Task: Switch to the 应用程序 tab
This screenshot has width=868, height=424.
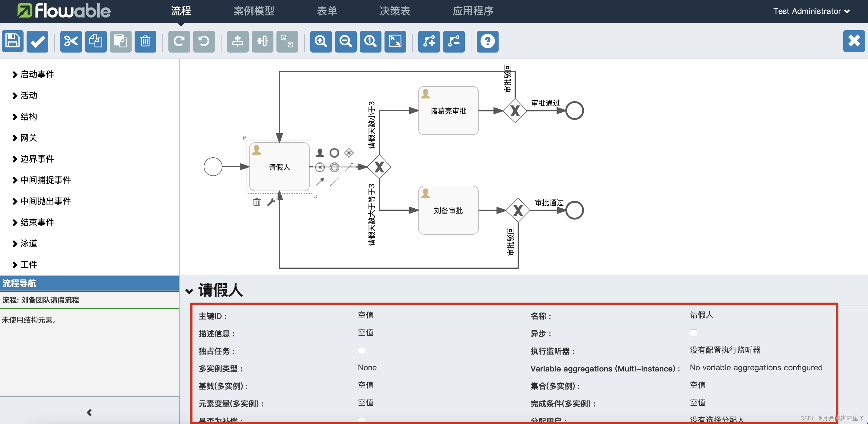Action: click(473, 11)
